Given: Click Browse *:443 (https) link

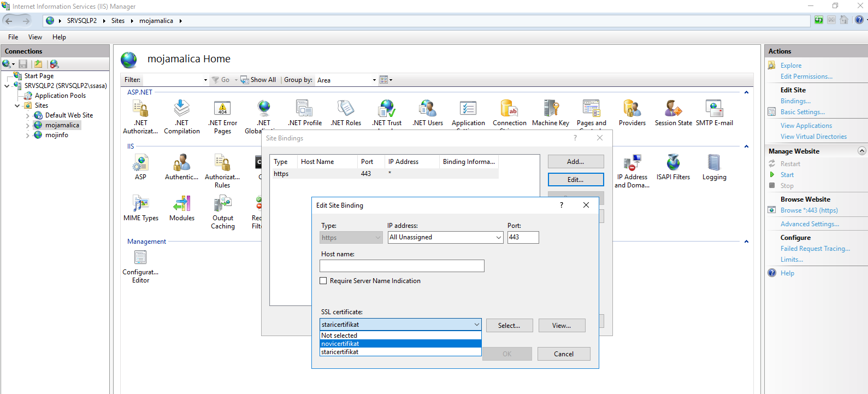Looking at the screenshot, I should pos(809,210).
